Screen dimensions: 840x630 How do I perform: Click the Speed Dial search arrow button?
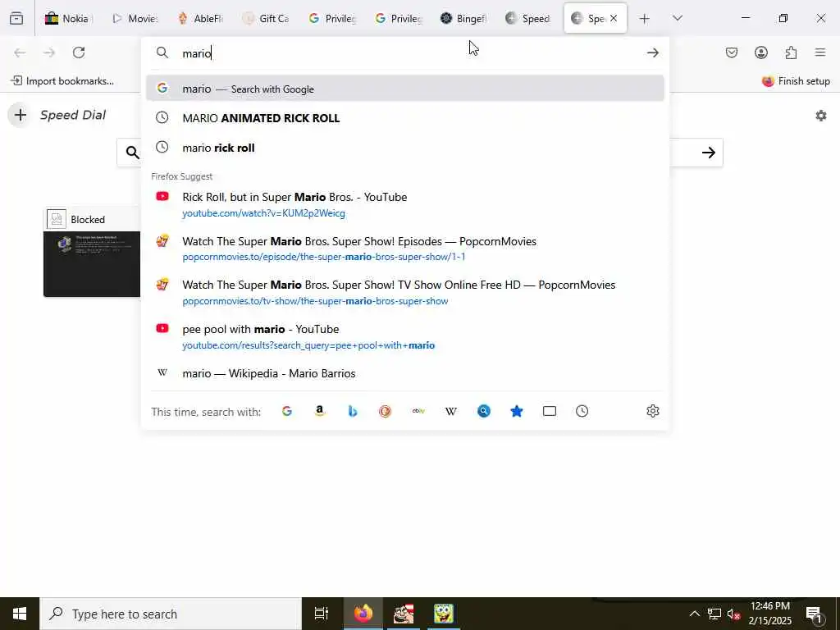click(708, 153)
